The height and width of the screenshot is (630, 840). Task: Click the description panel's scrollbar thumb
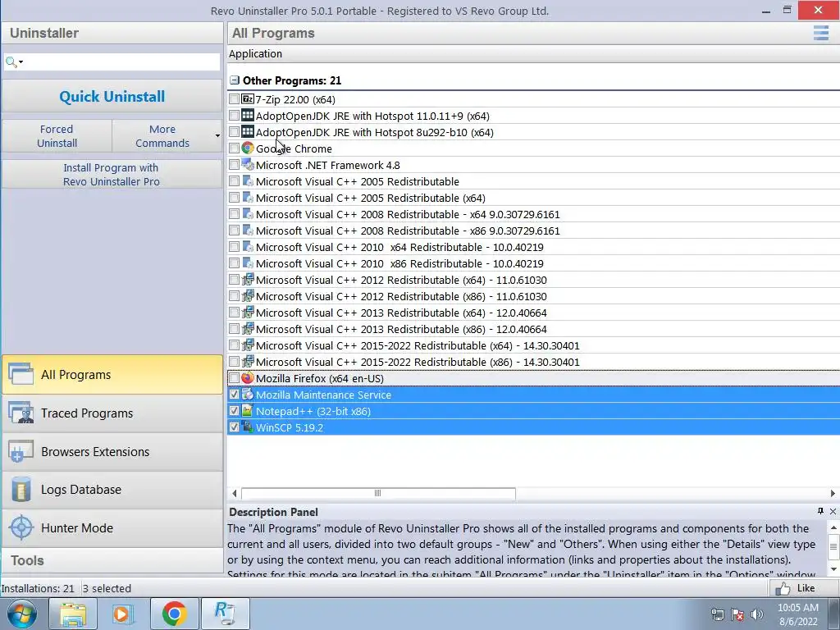coord(833,547)
